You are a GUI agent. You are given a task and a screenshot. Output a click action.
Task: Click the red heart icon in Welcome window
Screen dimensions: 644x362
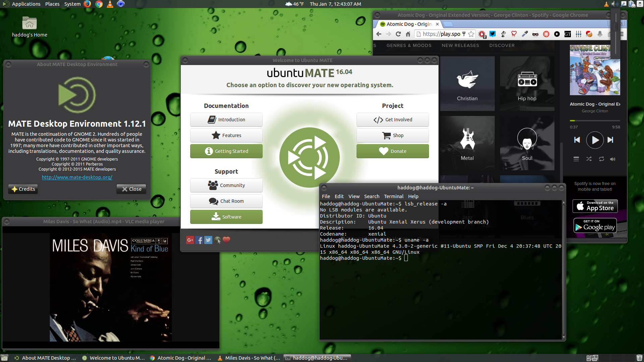pyautogui.click(x=226, y=240)
